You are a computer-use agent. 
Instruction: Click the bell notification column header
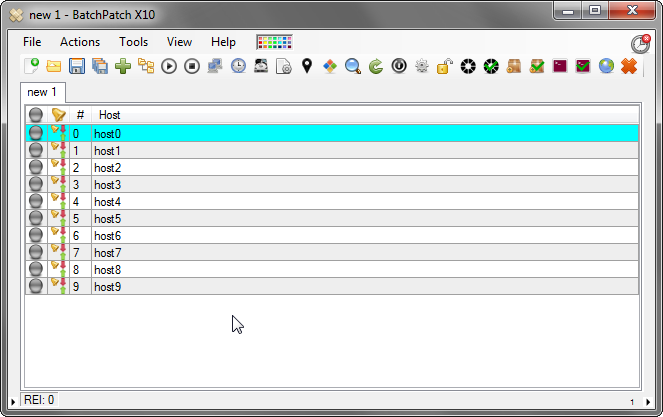point(58,115)
